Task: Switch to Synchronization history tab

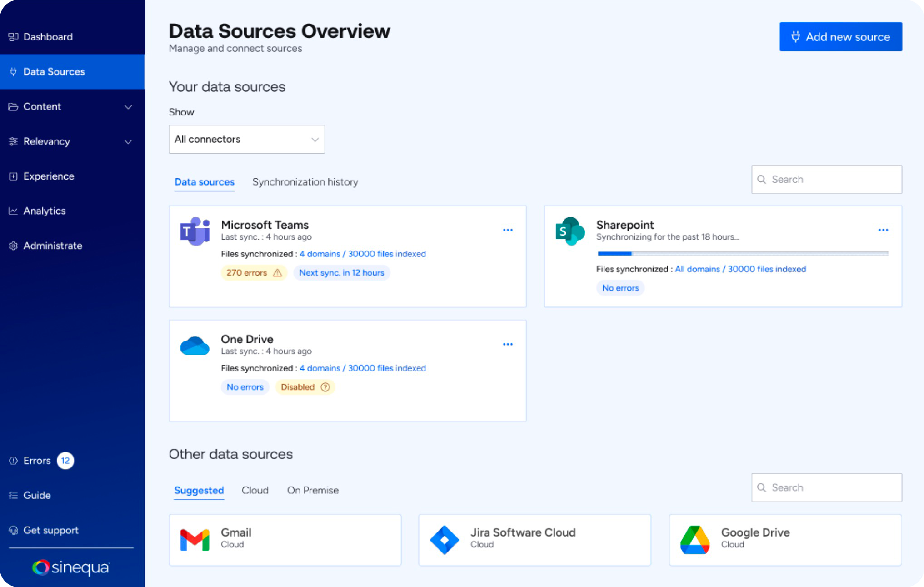Action: pyautogui.click(x=305, y=182)
